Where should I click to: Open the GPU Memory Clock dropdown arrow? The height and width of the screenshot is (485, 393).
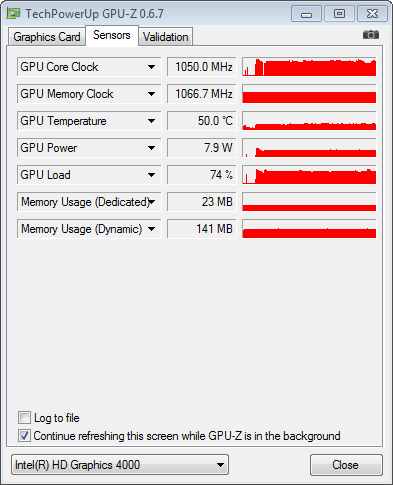(151, 94)
